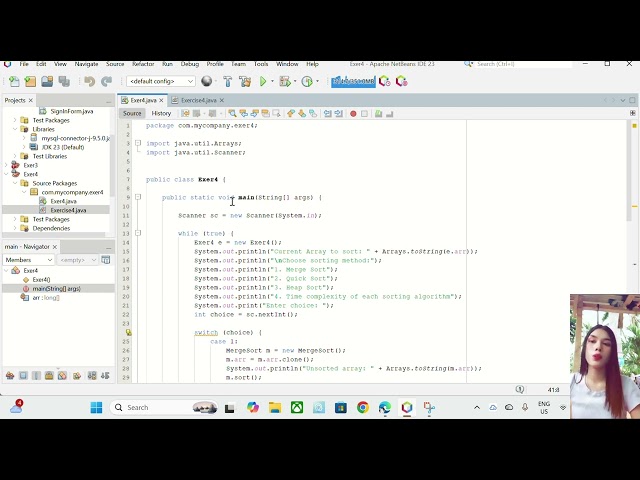Toggle Show Inner Classes in Navigator
This screenshot has width=640, height=480.
62,376
